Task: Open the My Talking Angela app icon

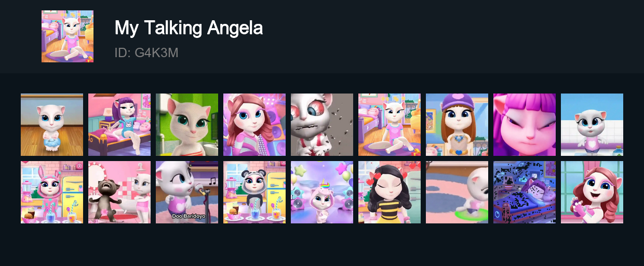Action: [x=68, y=36]
